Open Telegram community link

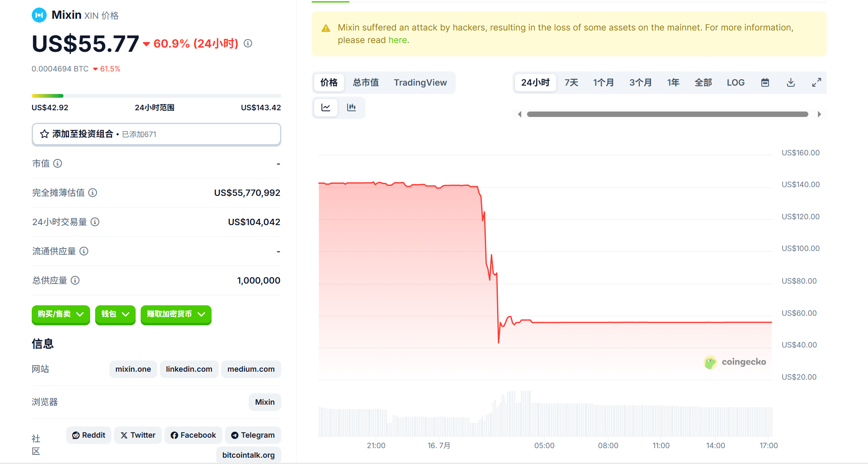tap(253, 435)
